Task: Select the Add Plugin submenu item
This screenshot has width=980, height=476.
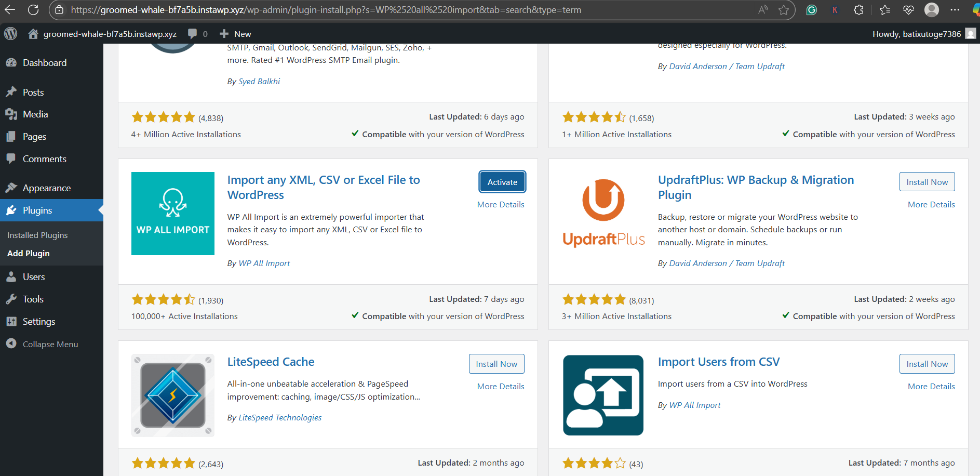Action: pos(29,254)
